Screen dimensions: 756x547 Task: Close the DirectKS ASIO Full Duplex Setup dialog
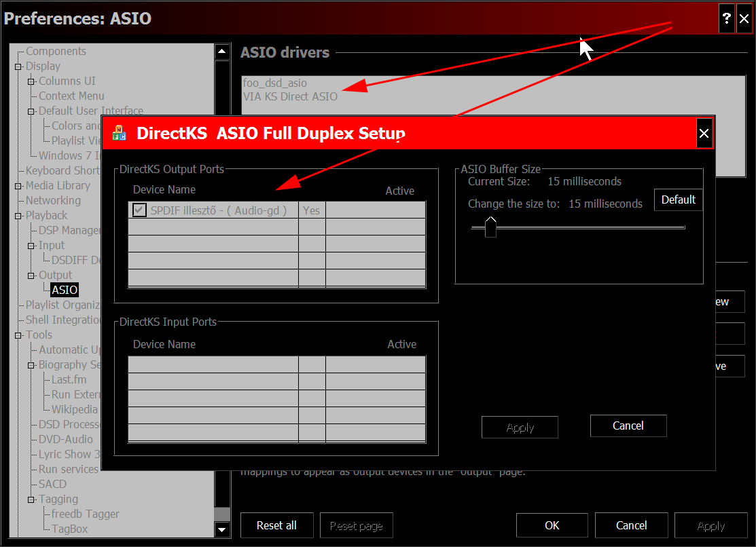[704, 134]
